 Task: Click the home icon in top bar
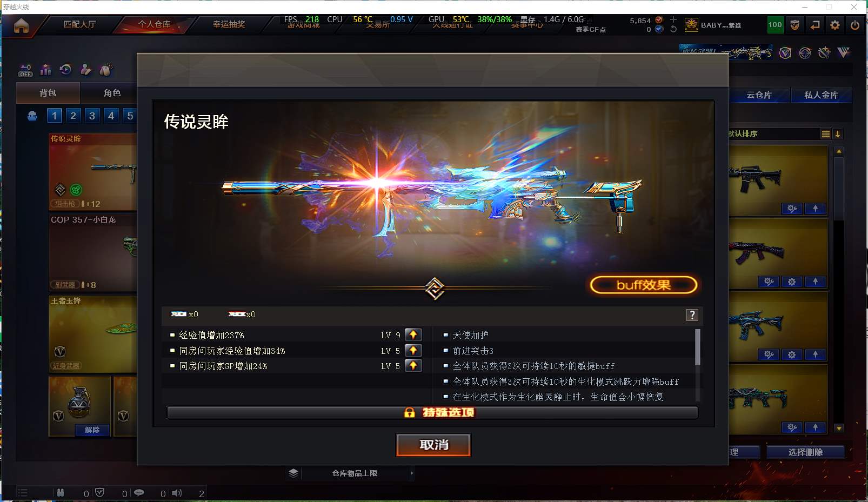pyautogui.click(x=21, y=25)
